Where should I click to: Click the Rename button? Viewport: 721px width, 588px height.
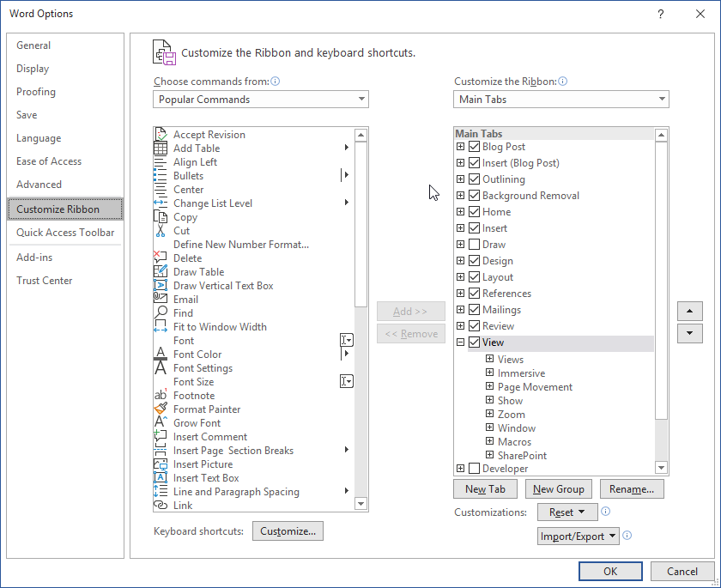click(632, 489)
